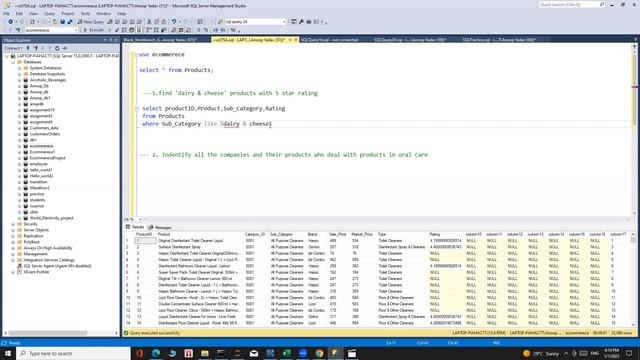Open the View menu

pyautogui.click(x=33, y=13)
